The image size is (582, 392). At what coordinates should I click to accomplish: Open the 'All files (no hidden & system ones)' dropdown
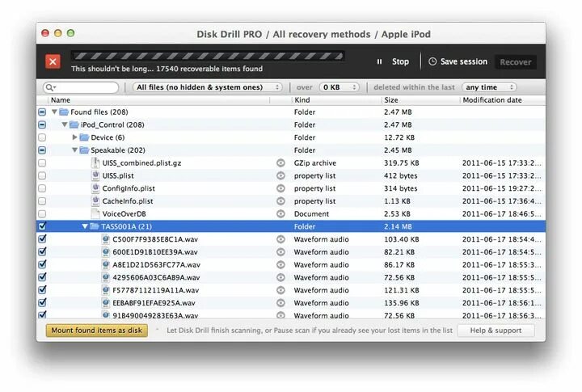(208, 87)
